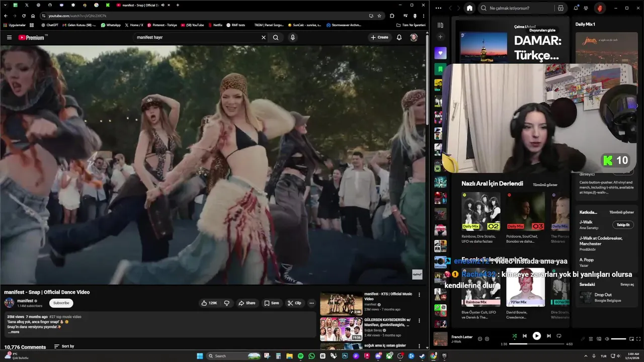Screen dimensions: 644x362
Task: Open the Netflix bookmark
Action: pyautogui.click(x=215, y=25)
